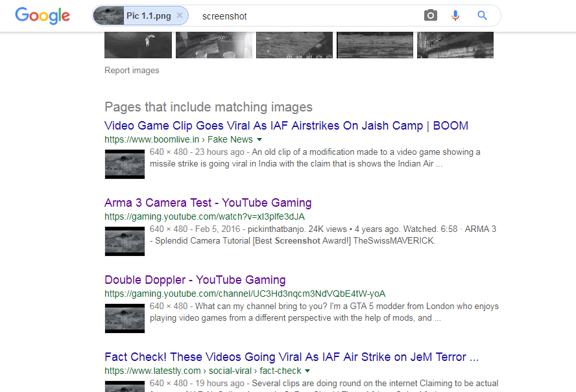
Task: Open the Fact Check IAF Air Strike result
Action: tap(292, 357)
